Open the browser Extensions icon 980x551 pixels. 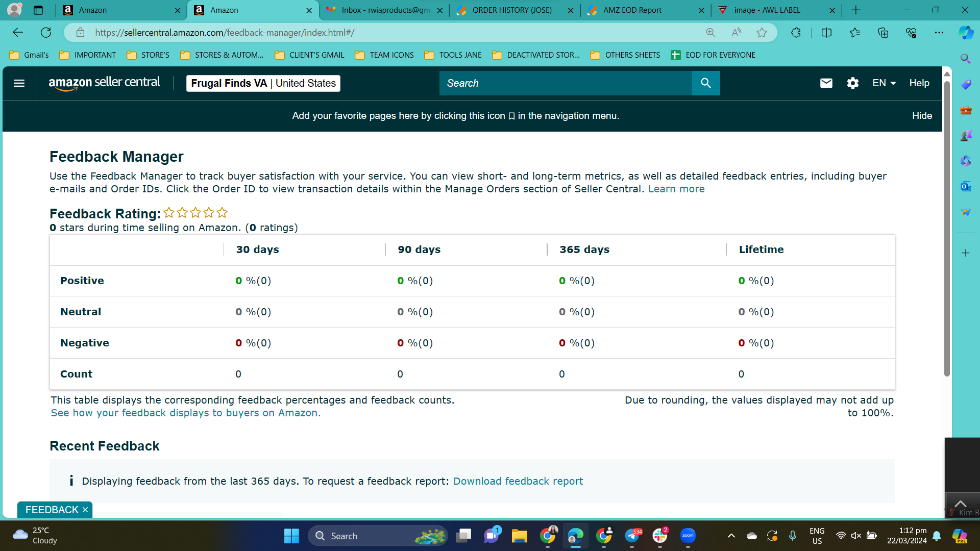click(x=796, y=33)
